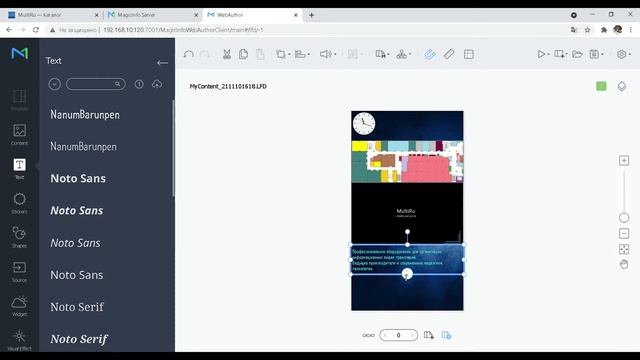This screenshot has height=360, width=640.
Task: Go to the previous page
Action: [385, 335]
